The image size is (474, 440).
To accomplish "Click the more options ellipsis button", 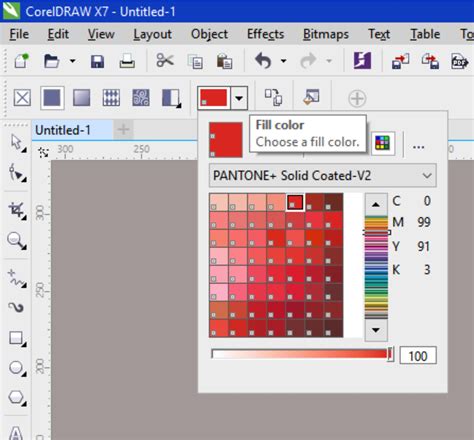I will tap(418, 147).
